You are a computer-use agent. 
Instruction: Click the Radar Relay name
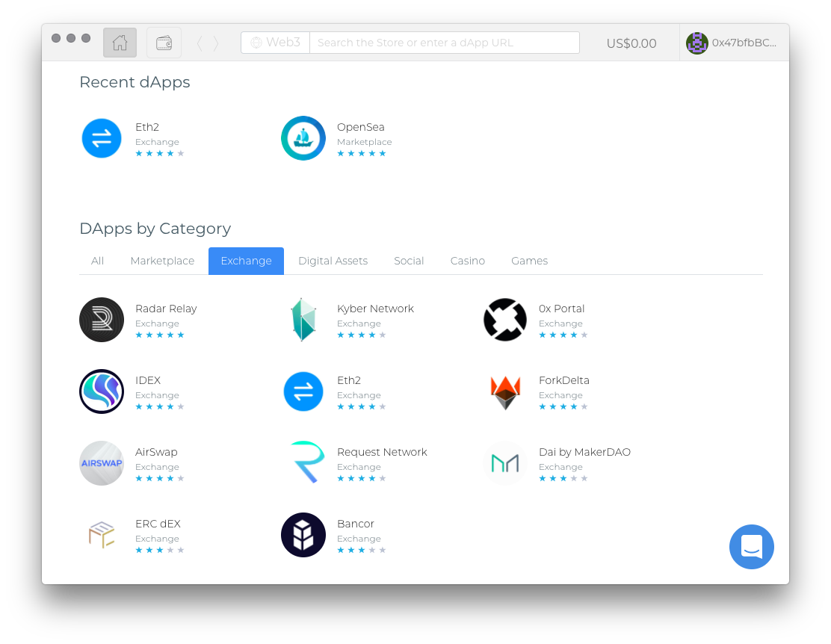166,309
